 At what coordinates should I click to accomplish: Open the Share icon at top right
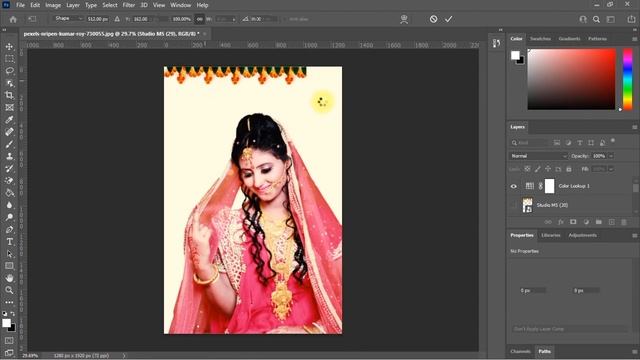coord(631,19)
